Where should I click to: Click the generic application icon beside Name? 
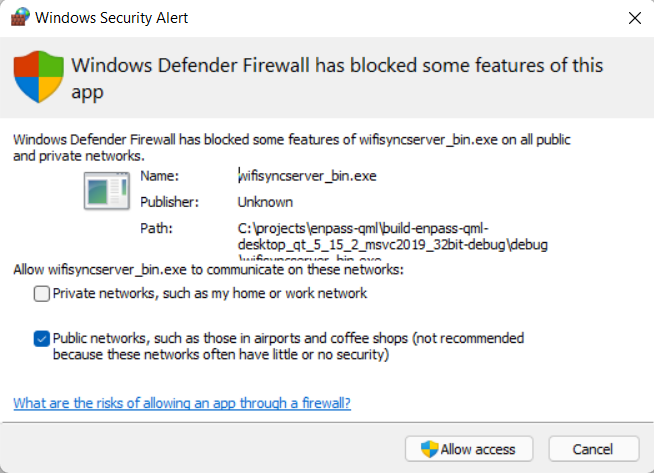[x=107, y=191]
